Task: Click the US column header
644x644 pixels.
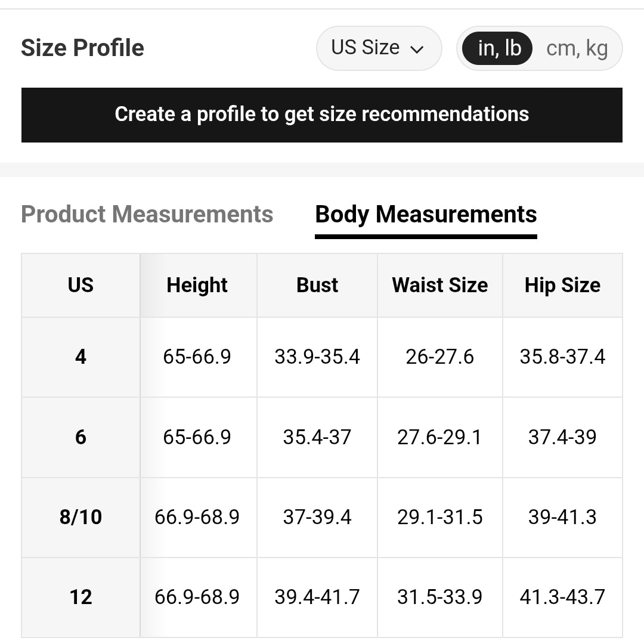Action: [x=80, y=285]
